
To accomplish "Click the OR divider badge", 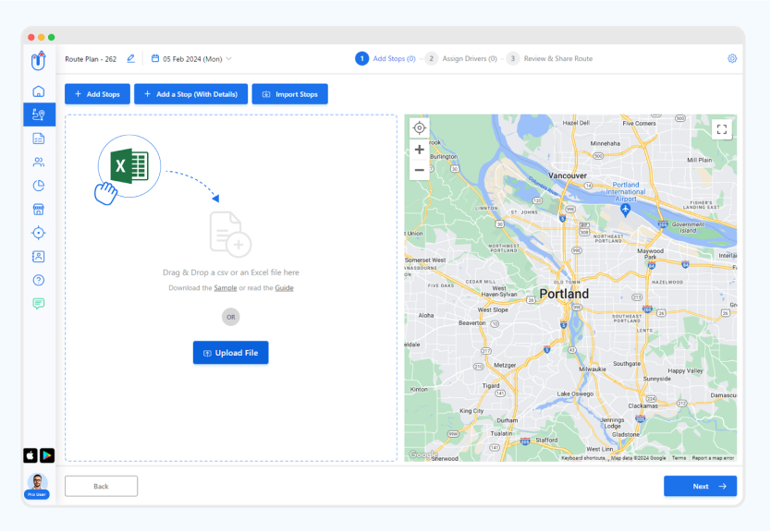I will (x=230, y=317).
